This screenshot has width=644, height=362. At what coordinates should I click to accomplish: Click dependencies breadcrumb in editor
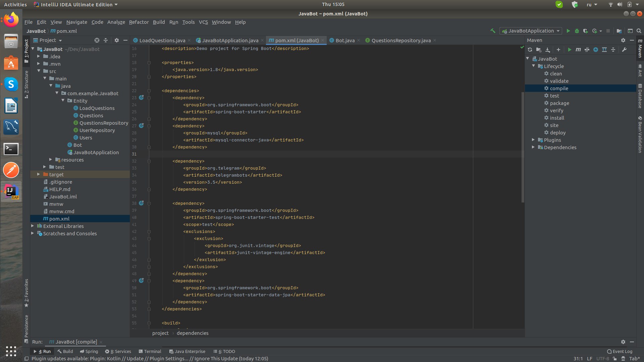pos(193,333)
